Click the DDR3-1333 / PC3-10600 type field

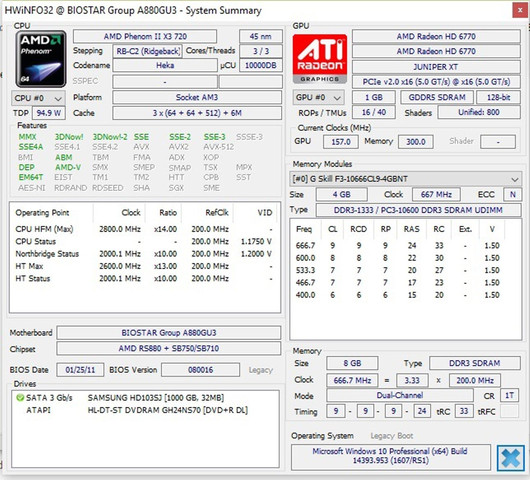tap(418, 210)
